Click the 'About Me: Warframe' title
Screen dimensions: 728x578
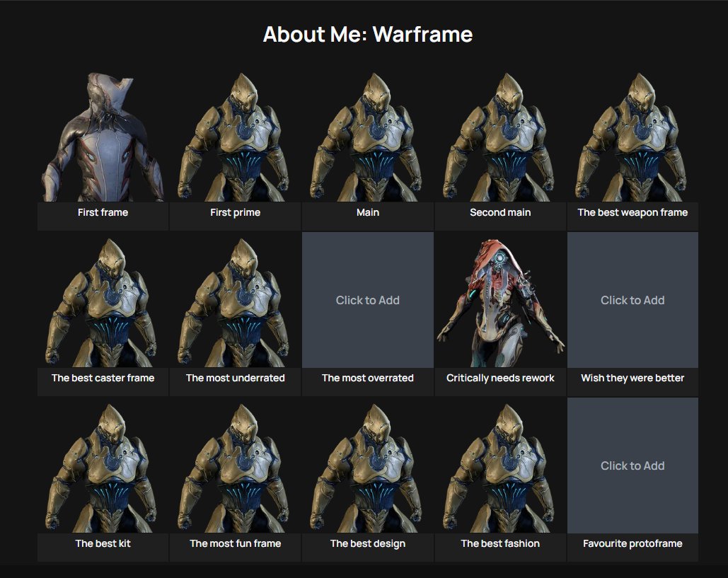click(x=368, y=35)
